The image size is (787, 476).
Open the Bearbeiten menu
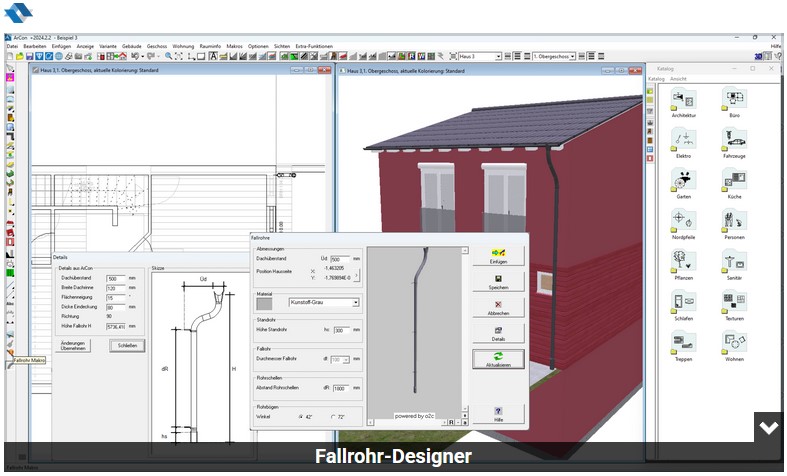tap(35, 46)
